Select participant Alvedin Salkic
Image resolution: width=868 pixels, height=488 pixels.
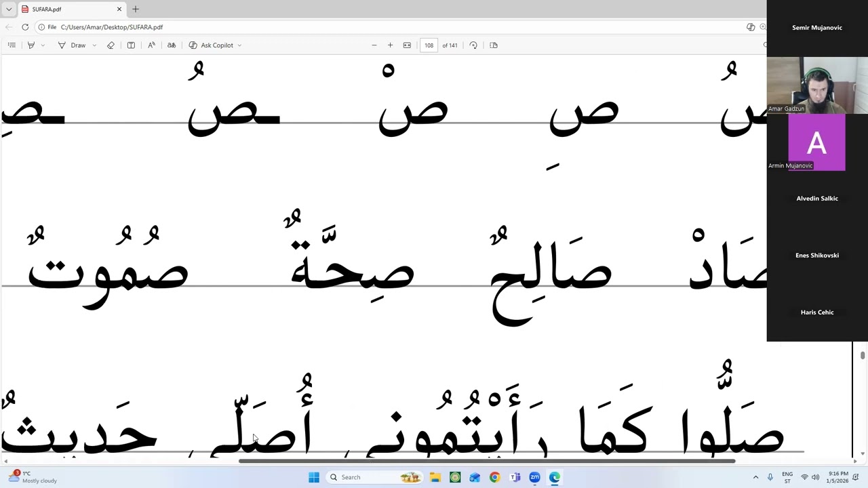(817, 199)
